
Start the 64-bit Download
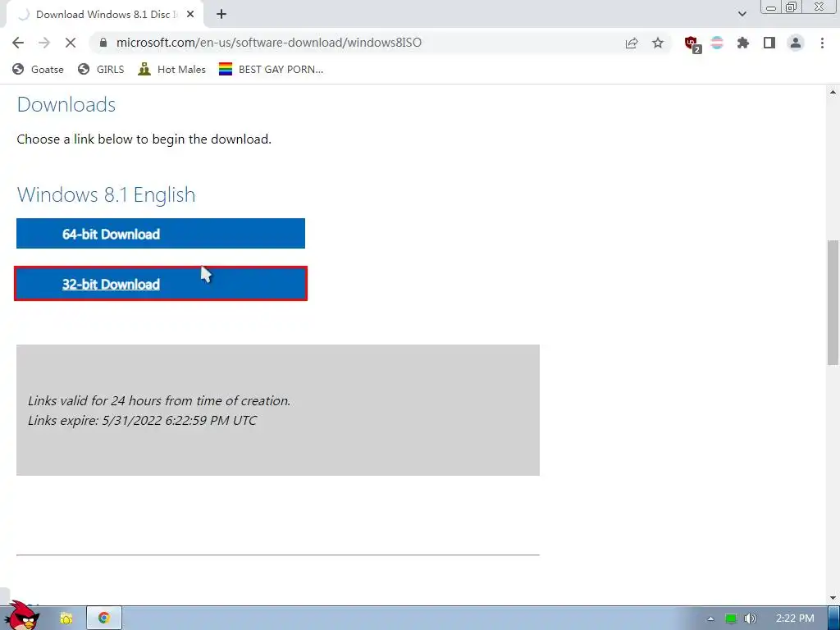point(161,234)
